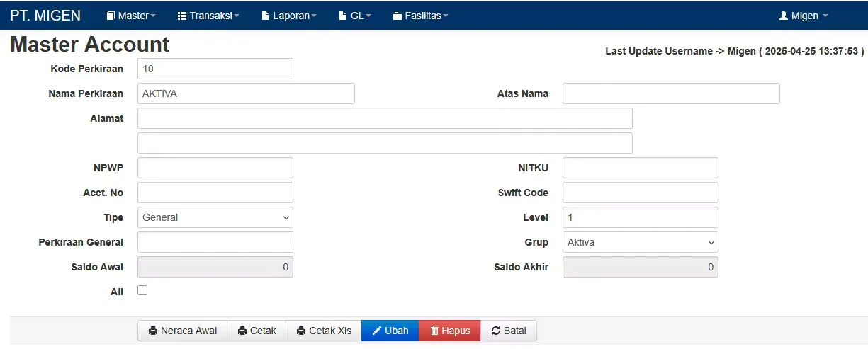Click the printer icon on Cetak Xls
The height and width of the screenshot is (349, 868).
[x=301, y=331]
